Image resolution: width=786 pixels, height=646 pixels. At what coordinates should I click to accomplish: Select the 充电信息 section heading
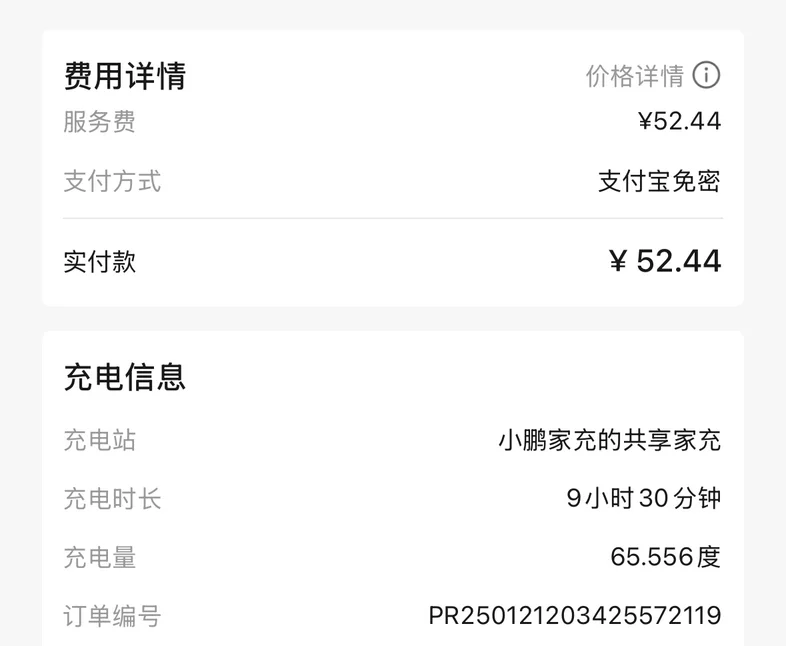pyautogui.click(x=125, y=377)
